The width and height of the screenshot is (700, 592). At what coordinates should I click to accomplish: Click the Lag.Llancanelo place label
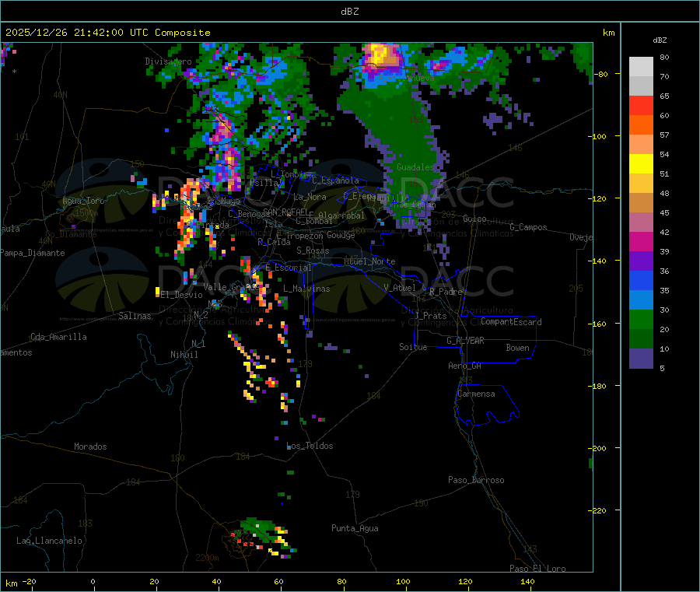49,541
